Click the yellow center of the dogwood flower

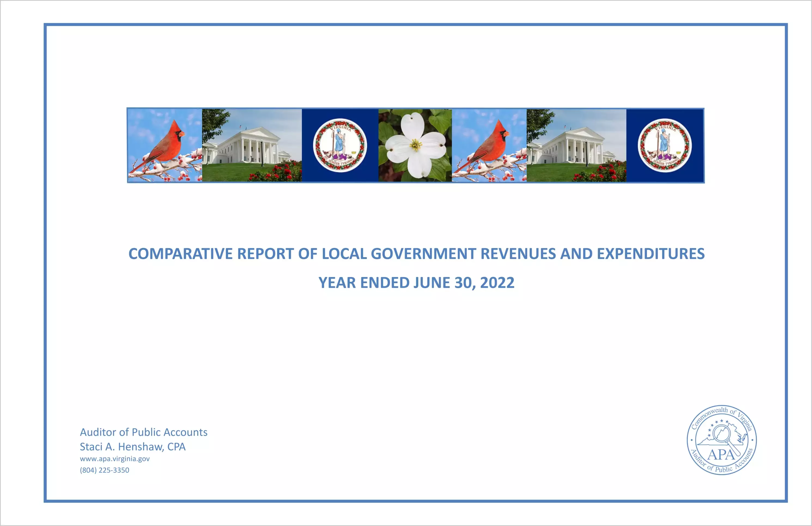416,145
